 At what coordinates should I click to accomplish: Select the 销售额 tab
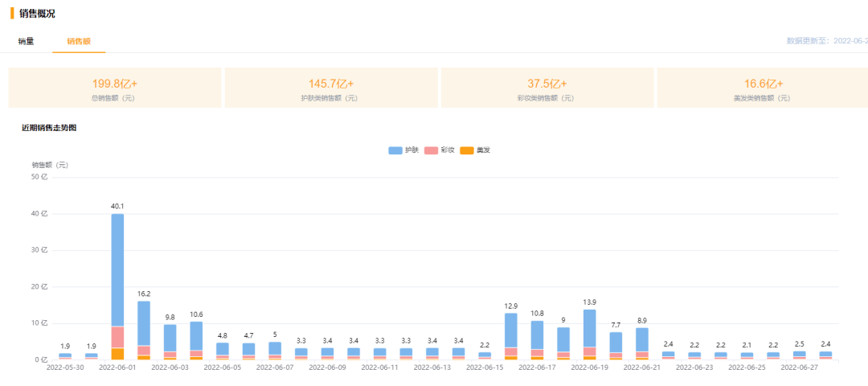pos(79,42)
